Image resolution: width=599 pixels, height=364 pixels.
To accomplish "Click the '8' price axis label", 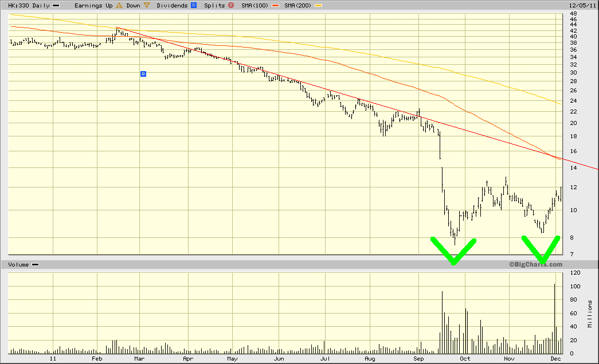I will 572,237.
